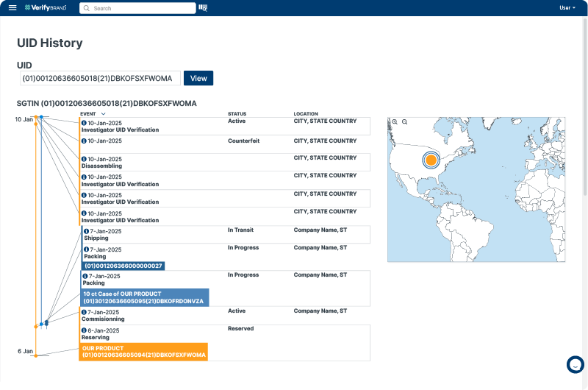
Task: Zoom in on the map
Action: [x=395, y=122]
